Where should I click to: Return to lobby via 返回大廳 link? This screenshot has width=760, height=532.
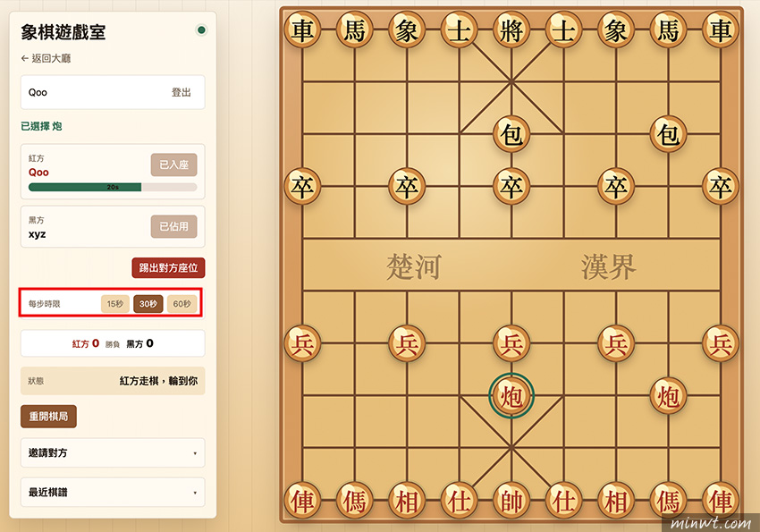(46, 58)
